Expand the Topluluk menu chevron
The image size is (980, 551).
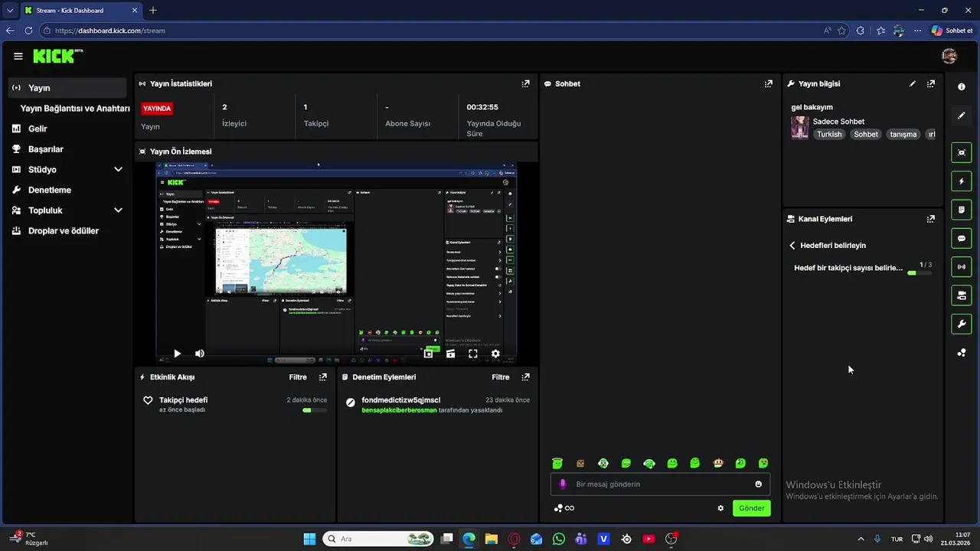click(118, 210)
